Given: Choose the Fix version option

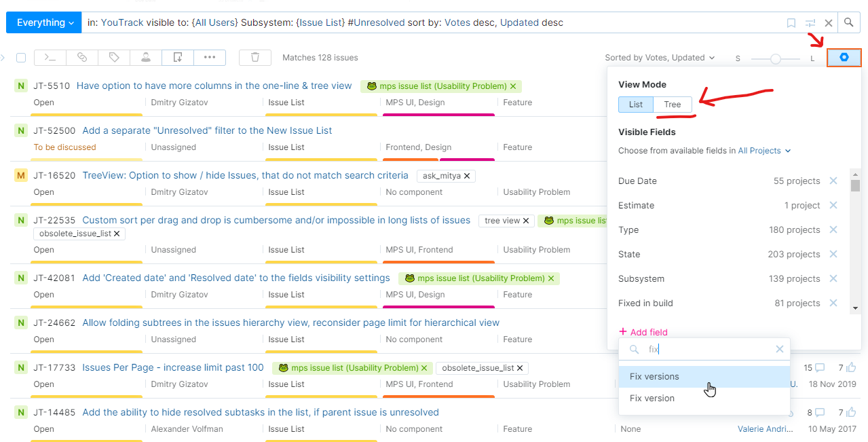Looking at the screenshot, I should (652, 399).
